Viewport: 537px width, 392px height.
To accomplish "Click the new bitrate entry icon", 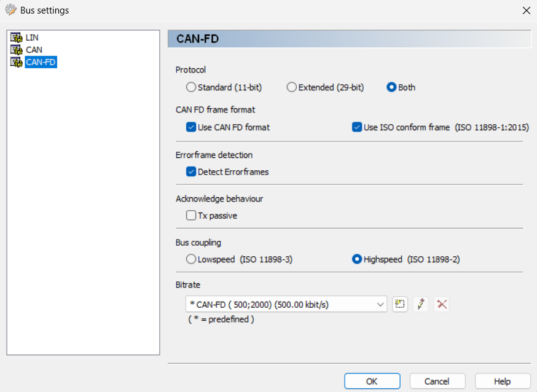I will (x=400, y=304).
